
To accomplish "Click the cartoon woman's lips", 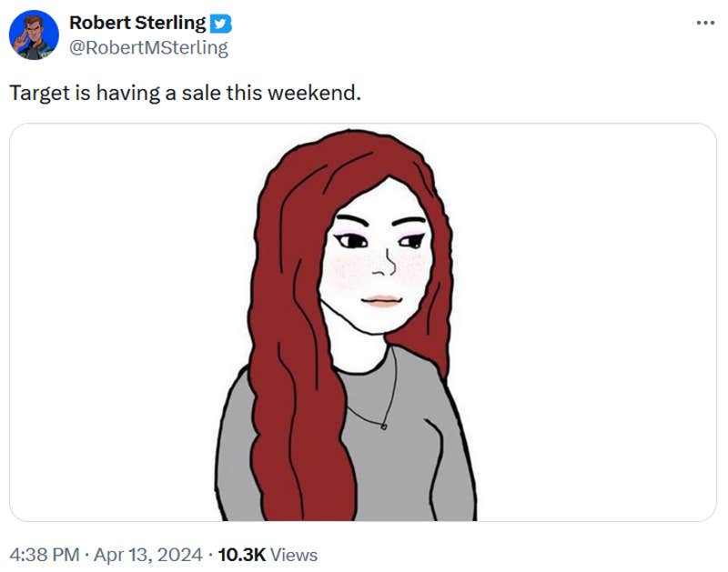I will coord(382,301).
